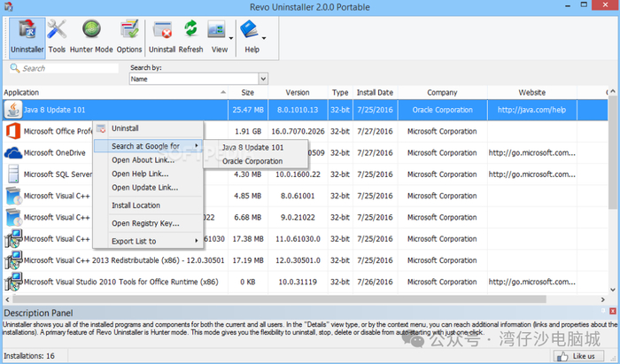Click the Java 8 Update 101 icon
620x364 pixels.
pos(13,110)
